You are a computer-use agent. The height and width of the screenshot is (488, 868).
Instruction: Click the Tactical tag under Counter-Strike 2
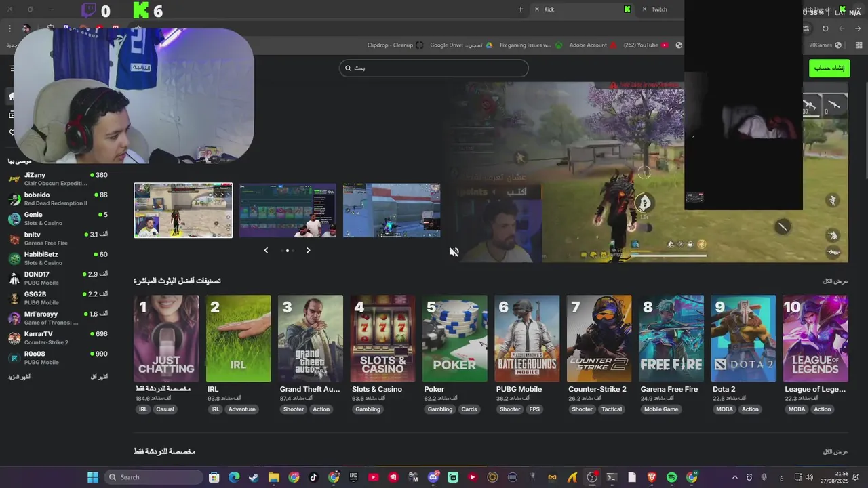[612, 409]
